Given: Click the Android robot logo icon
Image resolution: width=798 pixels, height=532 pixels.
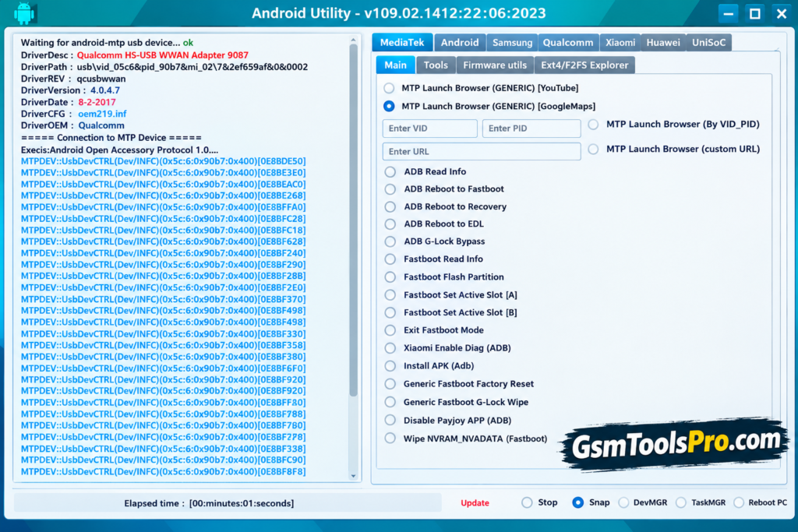Looking at the screenshot, I should (24, 13).
